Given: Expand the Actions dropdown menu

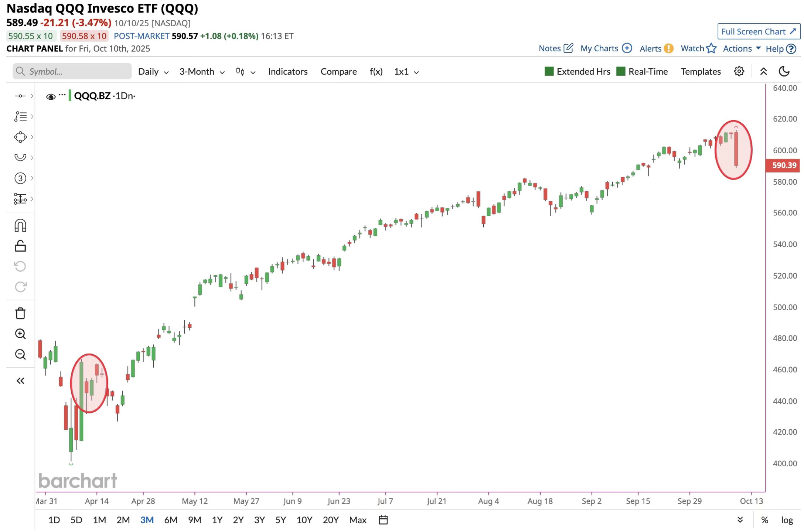Looking at the screenshot, I should (x=742, y=48).
